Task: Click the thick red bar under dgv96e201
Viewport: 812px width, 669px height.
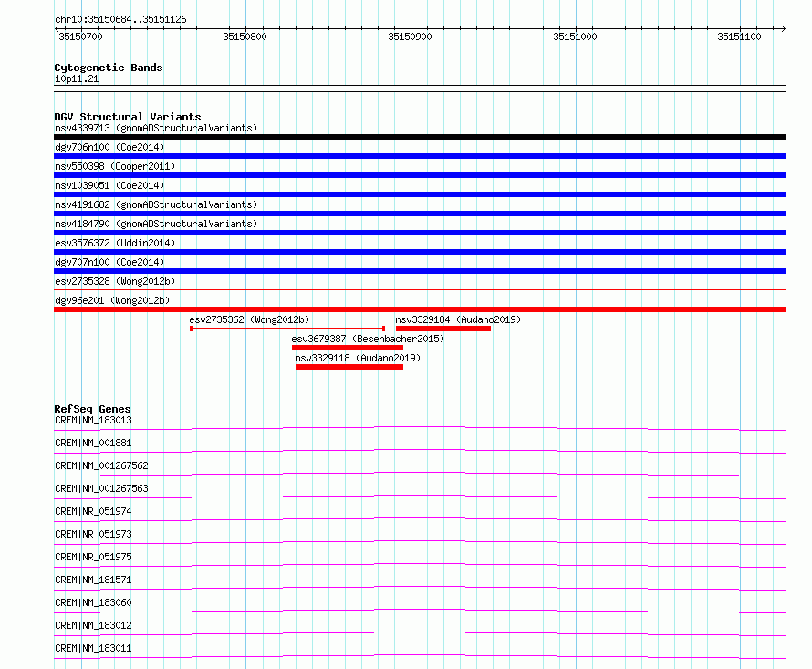Action: 420,309
